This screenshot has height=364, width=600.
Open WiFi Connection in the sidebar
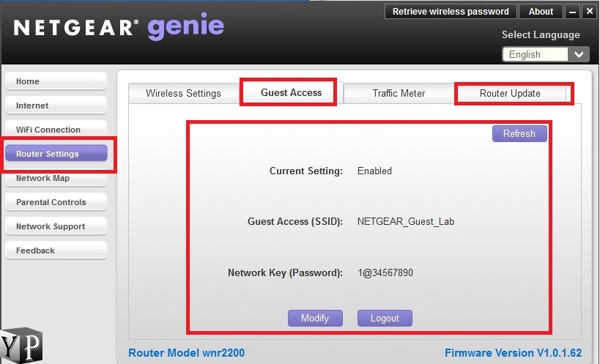[x=56, y=129]
